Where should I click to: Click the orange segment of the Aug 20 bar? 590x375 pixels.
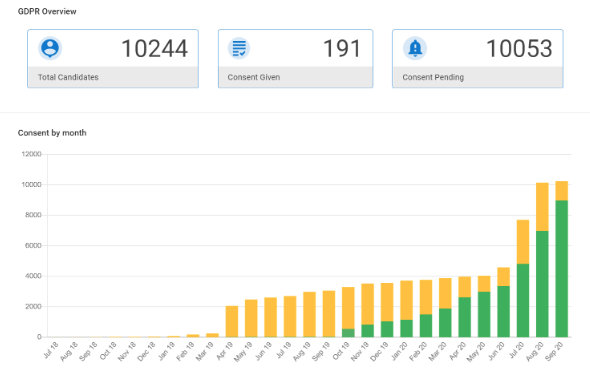[542, 207]
